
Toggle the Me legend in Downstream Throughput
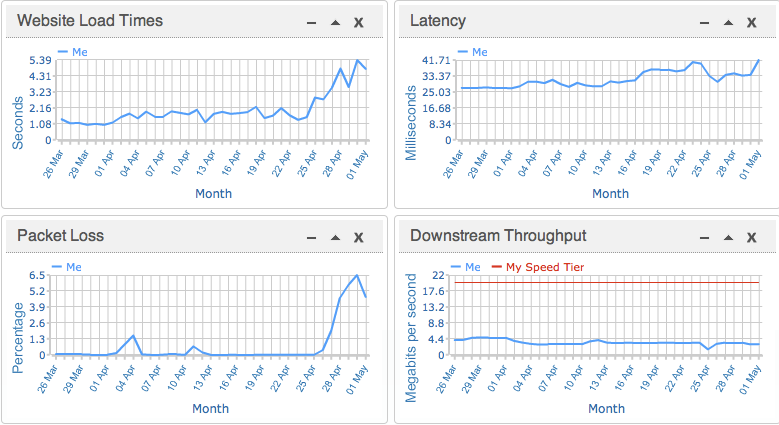tap(466, 267)
